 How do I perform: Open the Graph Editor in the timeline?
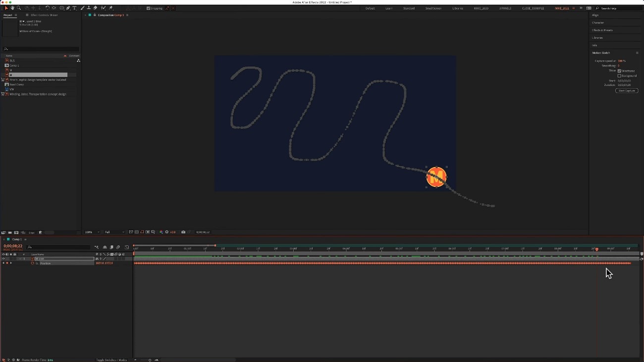coord(127,247)
